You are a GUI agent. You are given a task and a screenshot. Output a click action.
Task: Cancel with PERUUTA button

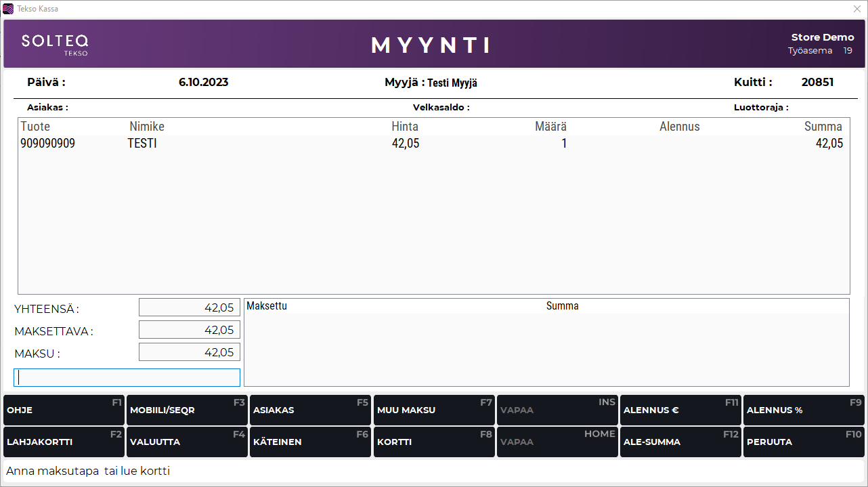[x=803, y=442]
